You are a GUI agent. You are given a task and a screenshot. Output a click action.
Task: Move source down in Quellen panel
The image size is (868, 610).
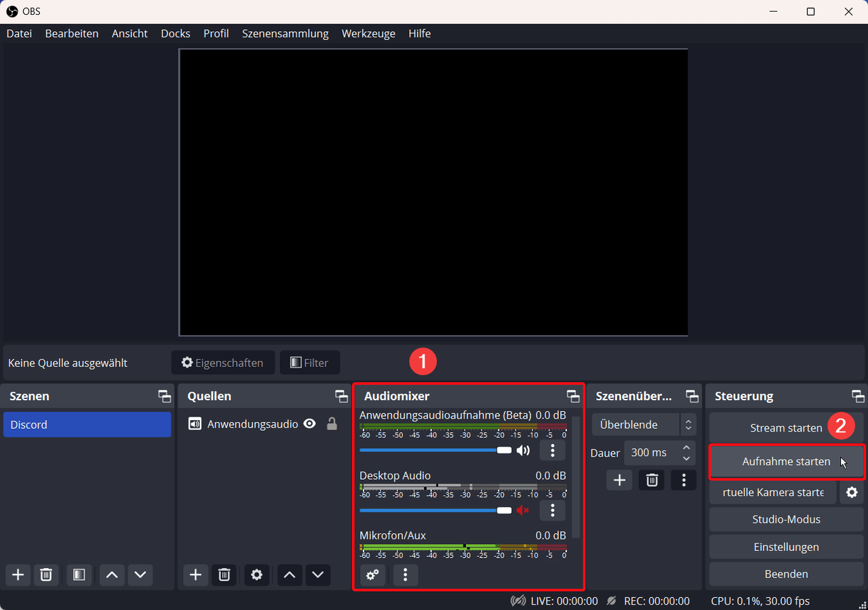318,575
